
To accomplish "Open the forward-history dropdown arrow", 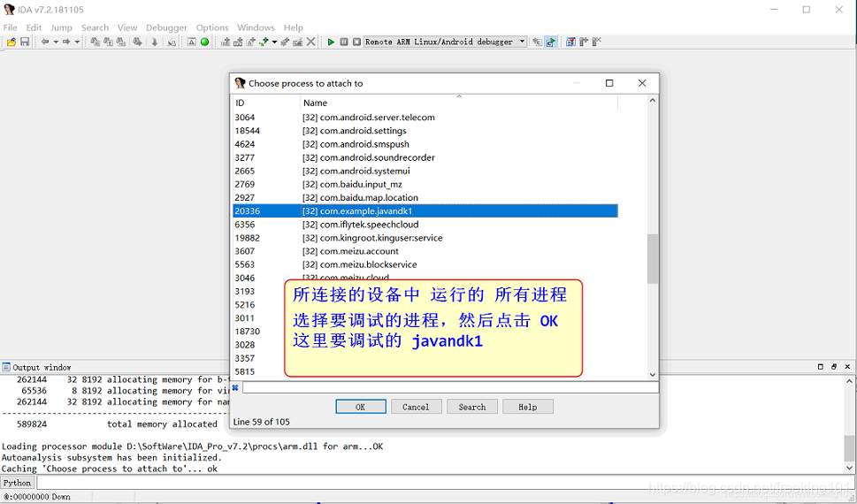I will click(77, 42).
